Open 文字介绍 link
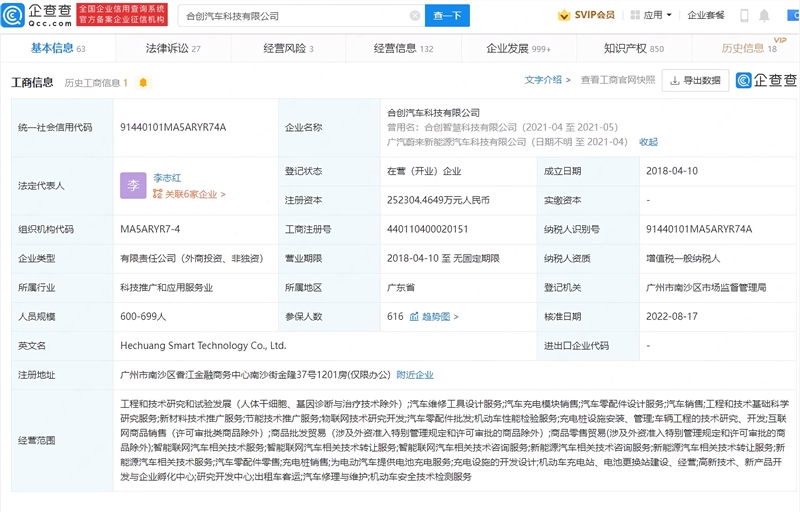This screenshot has width=800, height=512. click(547, 80)
